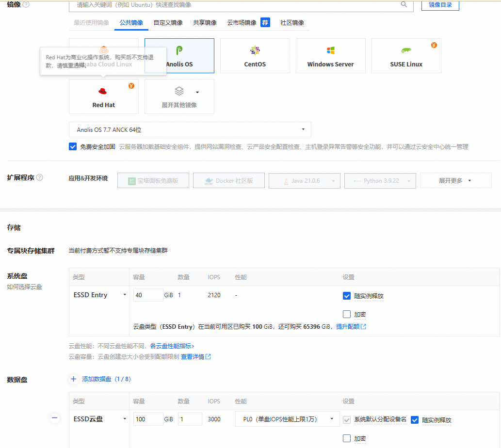This screenshot has height=448, width=501.
Task: Toggle 系统默认分配设备名 checkbox
Action: [x=347, y=420]
